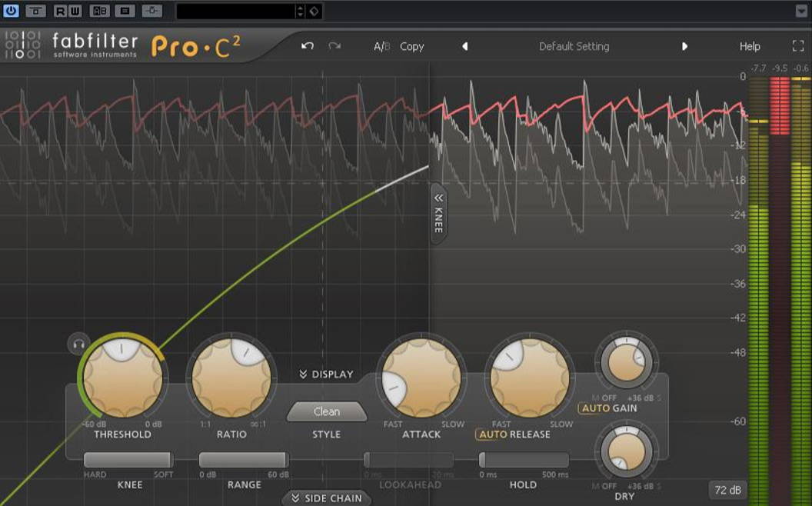Viewport: 812px width, 506px height.
Task: Click the up/down stepper beside host preset field
Action: point(301,12)
